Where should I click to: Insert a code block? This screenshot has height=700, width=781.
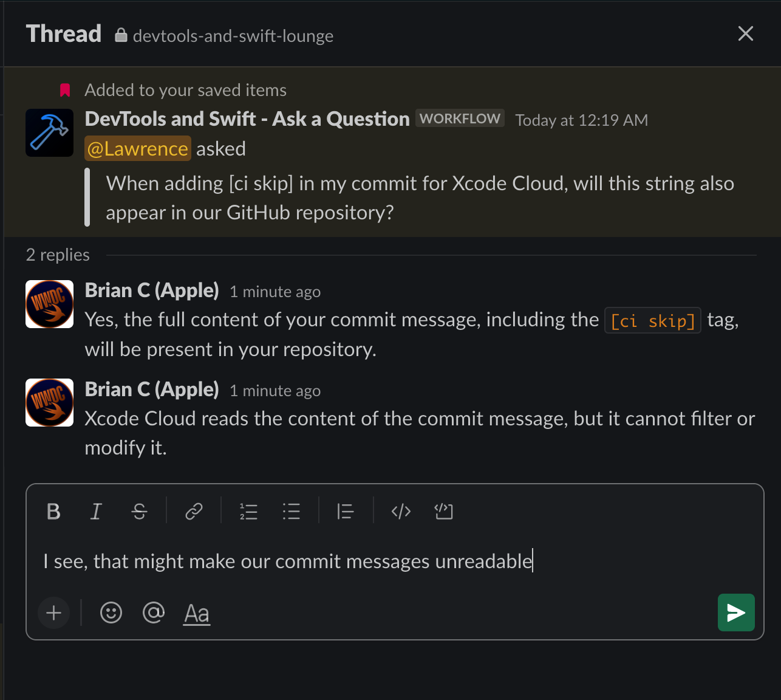pyautogui.click(x=444, y=512)
